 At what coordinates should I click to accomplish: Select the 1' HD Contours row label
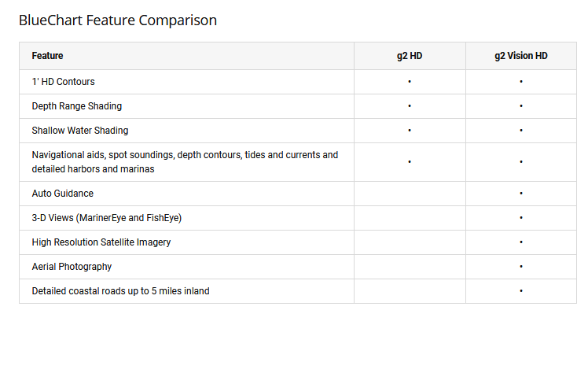[64, 82]
